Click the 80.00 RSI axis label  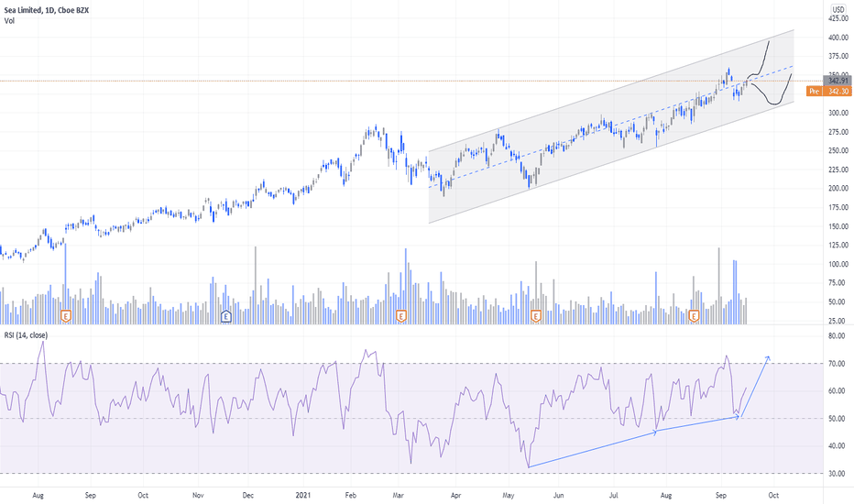pos(837,335)
